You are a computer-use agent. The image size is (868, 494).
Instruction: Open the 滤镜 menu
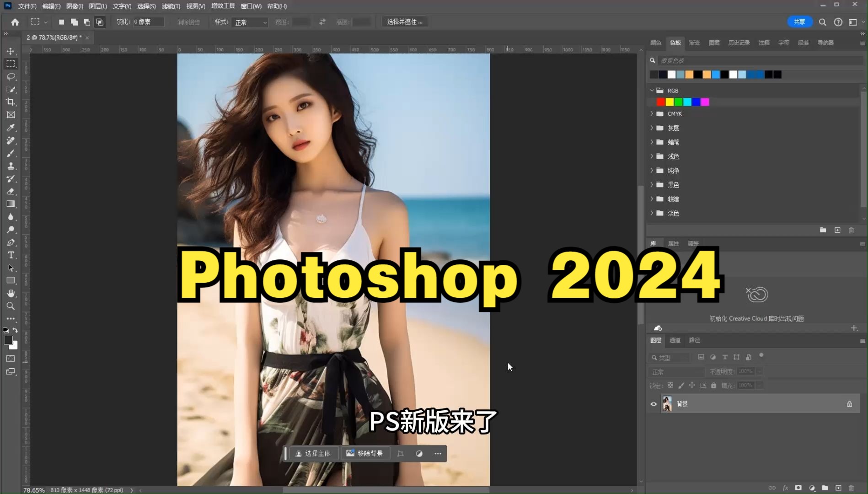(x=171, y=6)
